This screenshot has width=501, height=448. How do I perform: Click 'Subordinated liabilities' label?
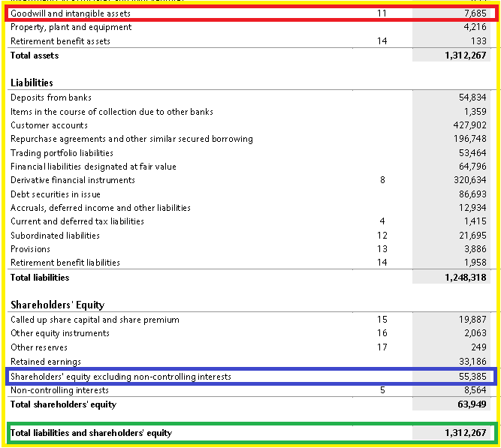(x=56, y=236)
